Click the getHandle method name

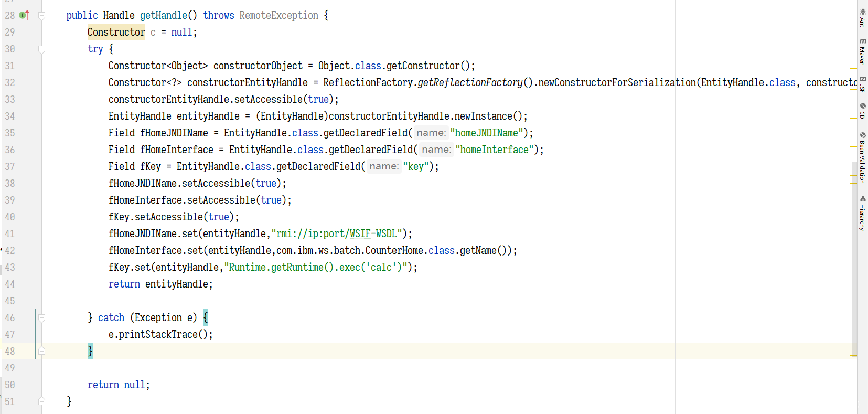[163, 15]
